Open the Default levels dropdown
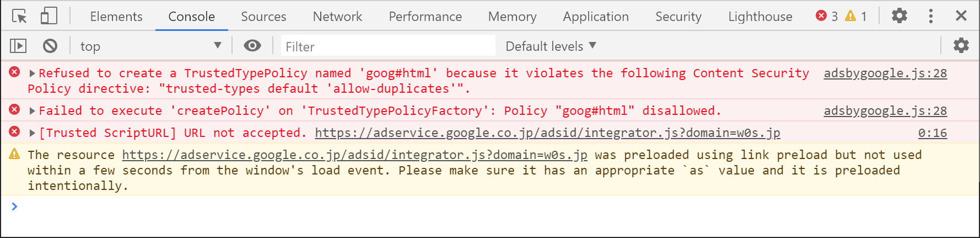 [551, 46]
